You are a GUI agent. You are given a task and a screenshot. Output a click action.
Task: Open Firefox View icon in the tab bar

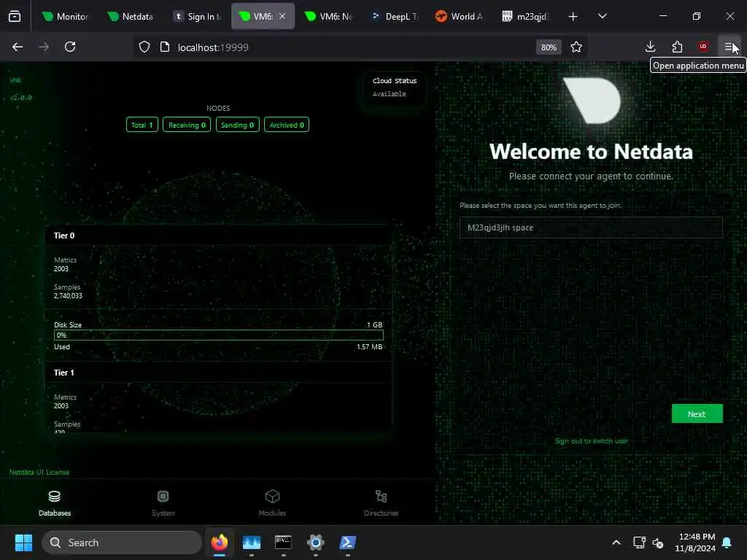[15, 16]
